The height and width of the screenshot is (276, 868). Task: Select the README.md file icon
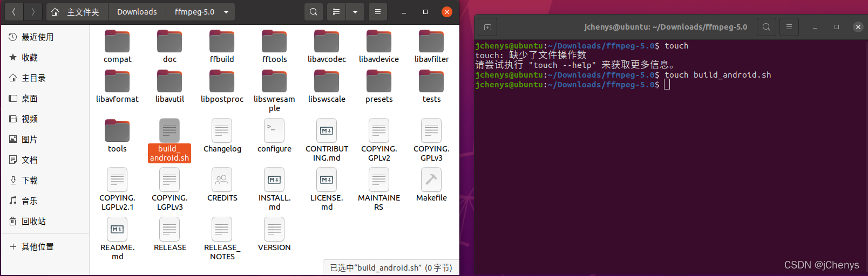(x=117, y=229)
